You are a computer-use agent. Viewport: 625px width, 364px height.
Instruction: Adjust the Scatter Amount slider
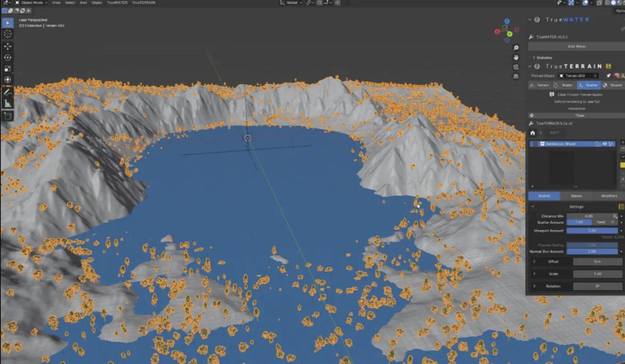coord(579,222)
